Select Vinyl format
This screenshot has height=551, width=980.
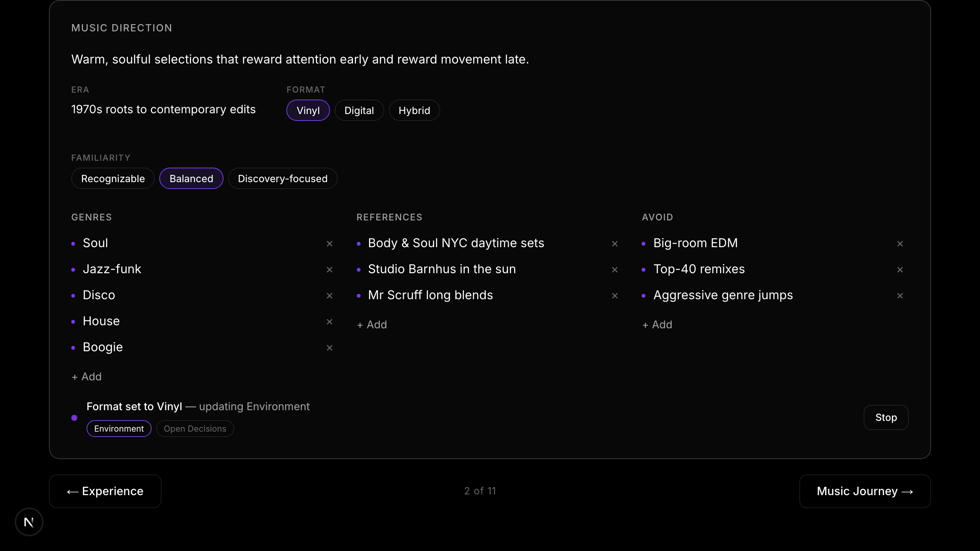308,110
